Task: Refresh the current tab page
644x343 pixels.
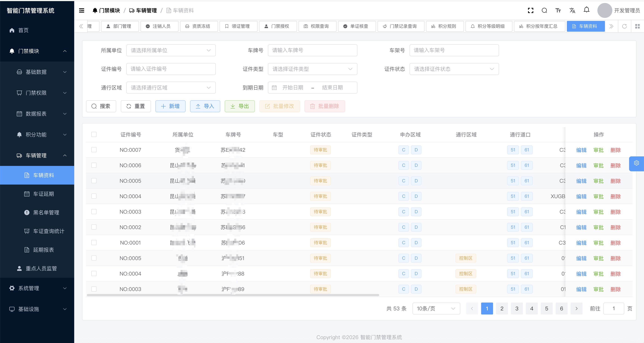Action: (624, 26)
